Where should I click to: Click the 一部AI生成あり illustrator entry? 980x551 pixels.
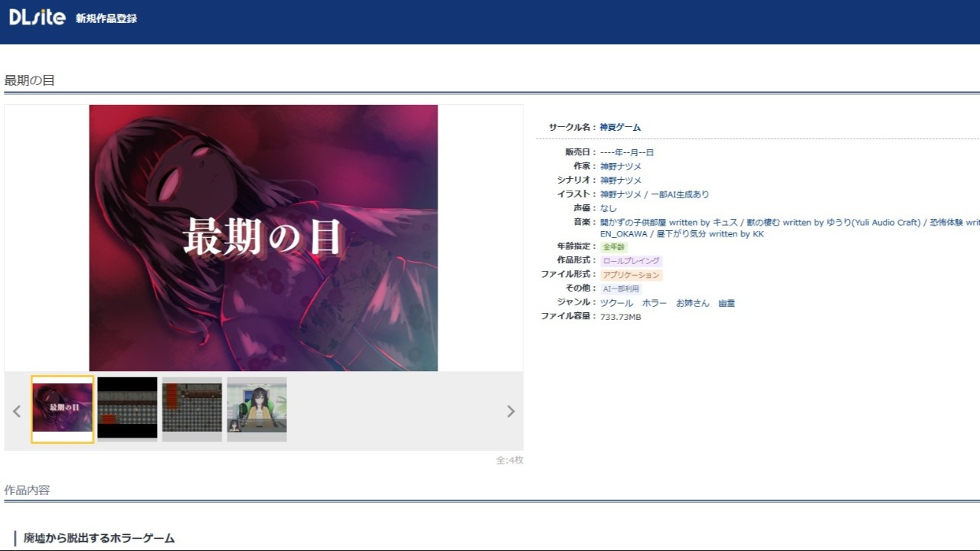(x=680, y=194)
